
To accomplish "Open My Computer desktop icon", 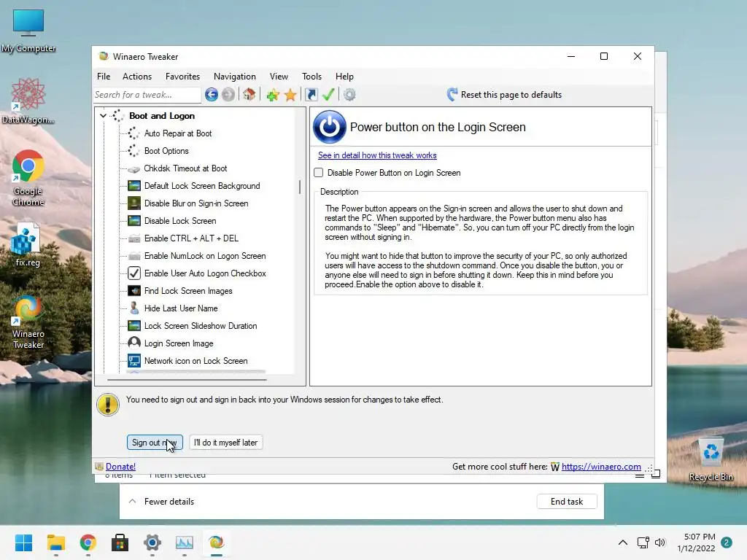I will pyautogui.click(x=28, y=31).
